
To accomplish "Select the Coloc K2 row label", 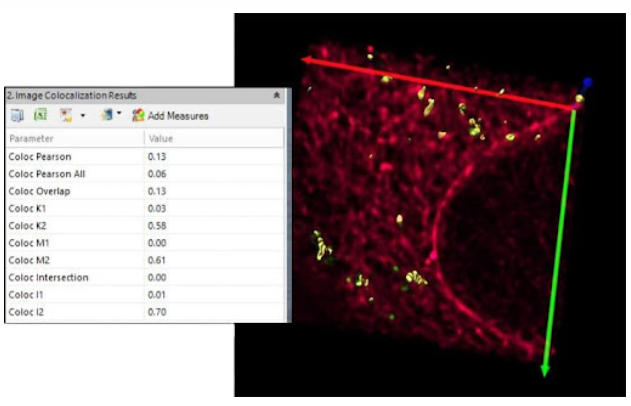I will click(x=27, y=226).
